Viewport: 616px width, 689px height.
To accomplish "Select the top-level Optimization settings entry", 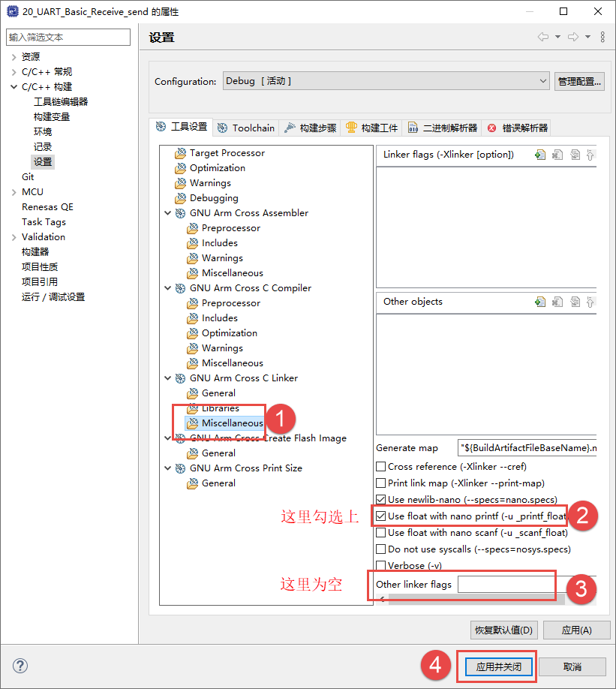I will (x=218, y=168).
